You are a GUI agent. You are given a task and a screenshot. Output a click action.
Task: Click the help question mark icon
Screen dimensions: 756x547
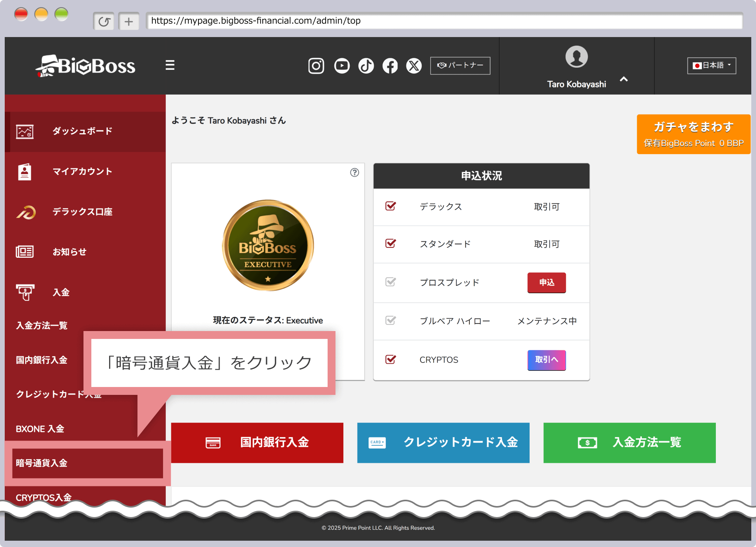(354, 173)
